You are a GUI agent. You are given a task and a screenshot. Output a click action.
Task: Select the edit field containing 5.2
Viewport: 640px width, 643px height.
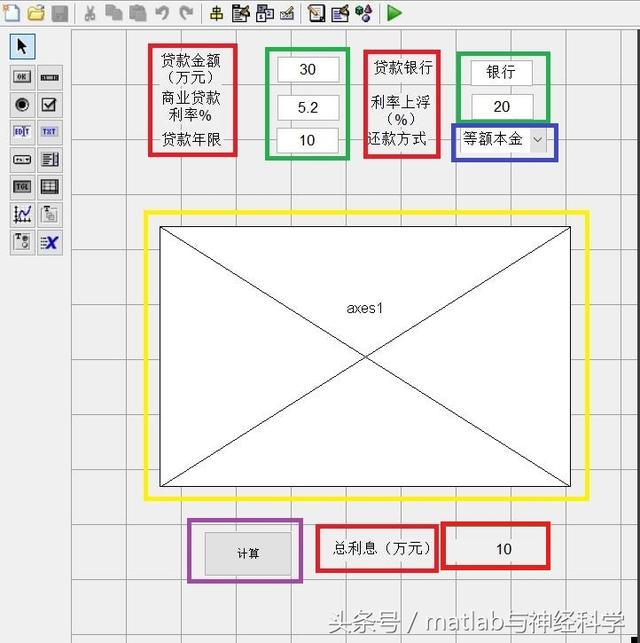[308, 108]
